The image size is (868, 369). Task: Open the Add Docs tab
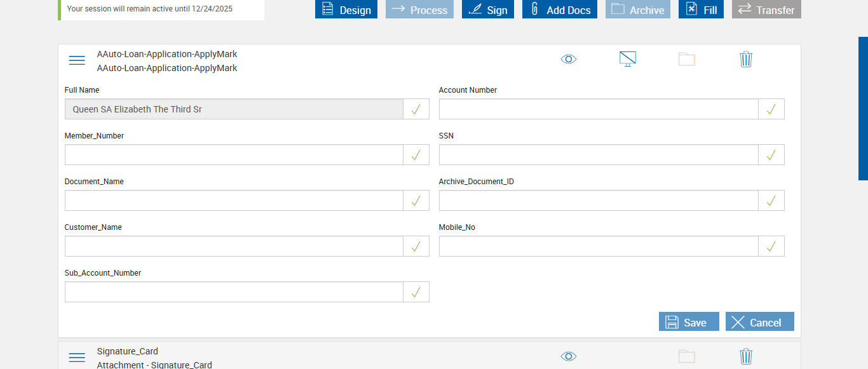pos(560,10)
